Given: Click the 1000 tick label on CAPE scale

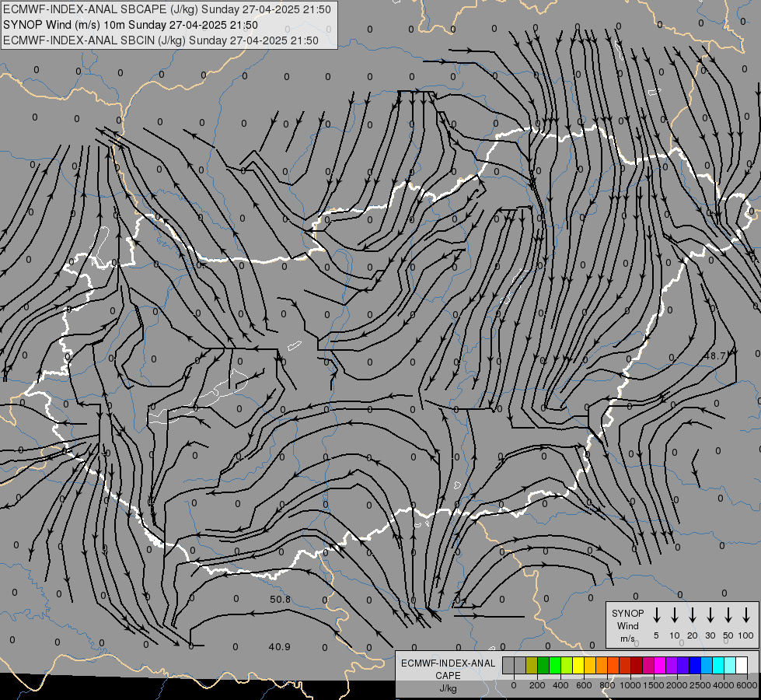Looking at the screenshot, I should (630, 685).
